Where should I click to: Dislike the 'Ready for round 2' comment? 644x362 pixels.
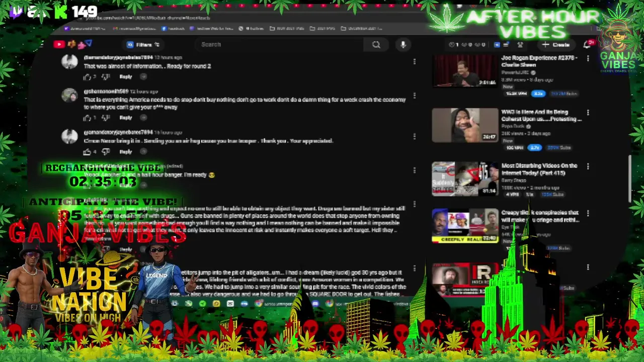tap(105, 77)
